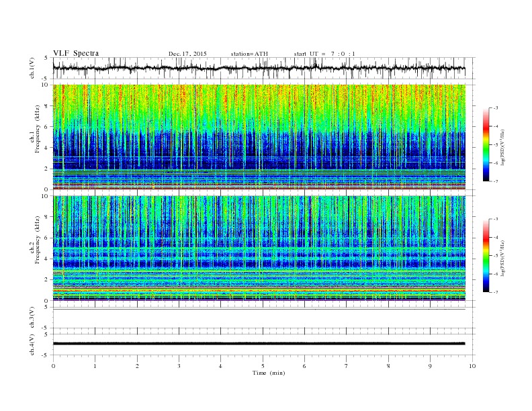This screenshot has height=411, width=532.
Task: Click the empty ch.3 voltage panel
Action: [x=263, y=318]
